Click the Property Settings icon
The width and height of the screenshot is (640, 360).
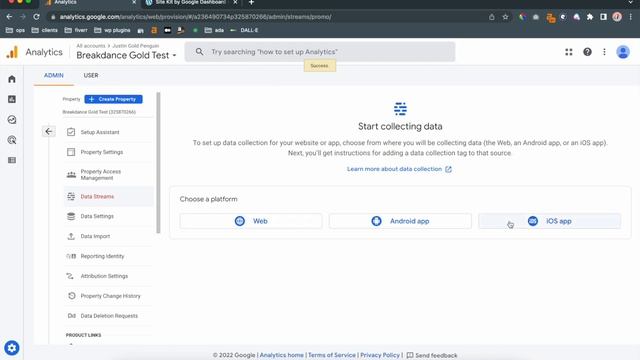71,152
